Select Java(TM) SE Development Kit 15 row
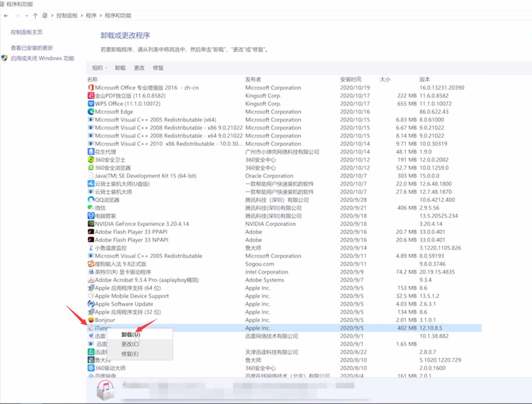Viewport: 532px width, 404px height. pyautogui.click(x=284, y=176)
